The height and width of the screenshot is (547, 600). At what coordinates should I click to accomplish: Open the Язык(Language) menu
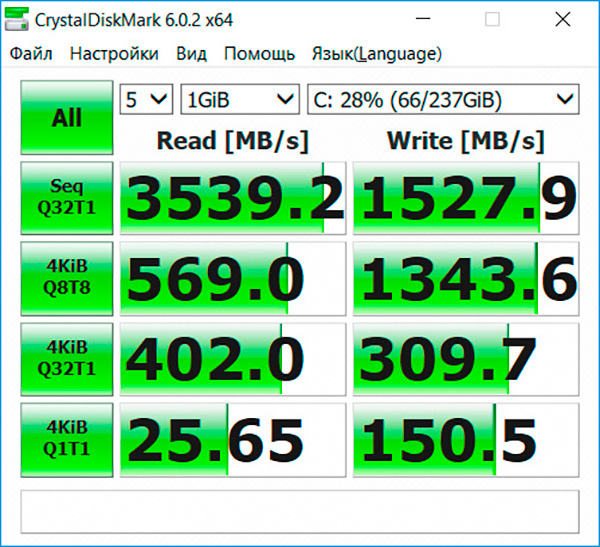[x=376, y=54]
